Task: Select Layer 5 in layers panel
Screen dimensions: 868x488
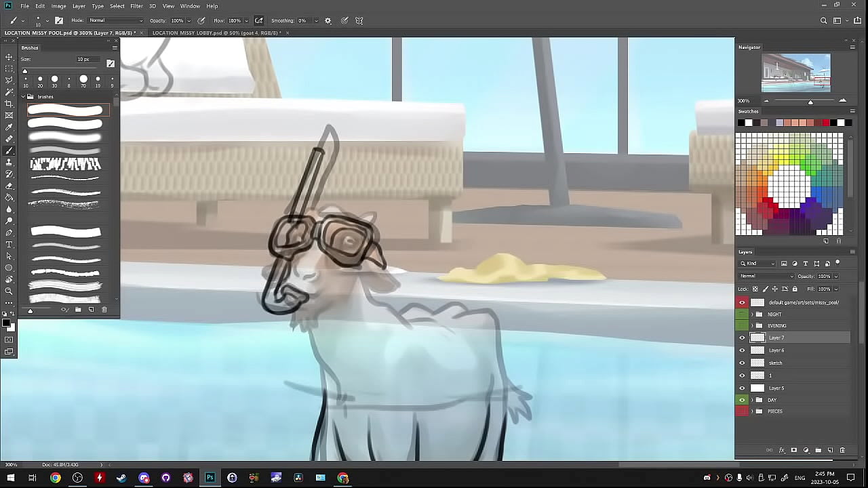Action: coord(776,388)
